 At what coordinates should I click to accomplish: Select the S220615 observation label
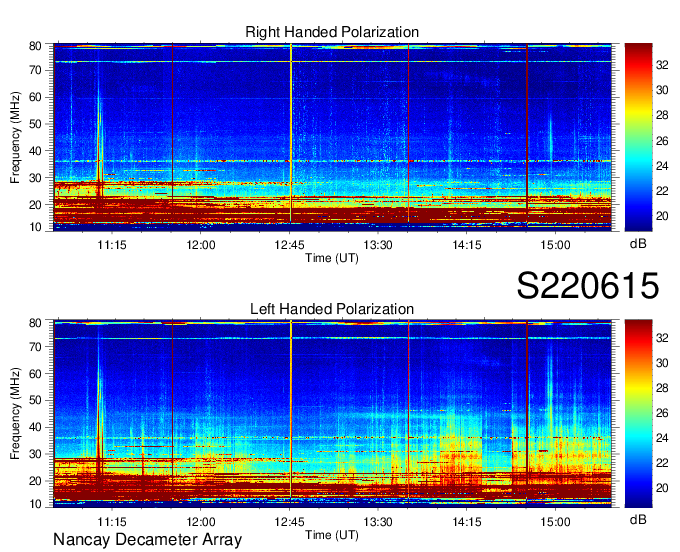[x=588, y=286]
